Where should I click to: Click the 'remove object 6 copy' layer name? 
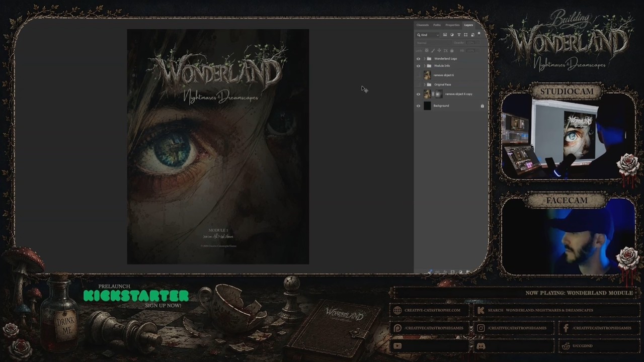tap(458, 94)
